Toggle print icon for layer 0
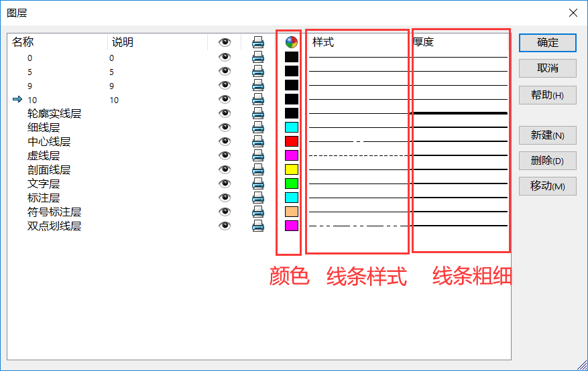Viewport: 588px width, 371px height. click(x=258, y=57)
